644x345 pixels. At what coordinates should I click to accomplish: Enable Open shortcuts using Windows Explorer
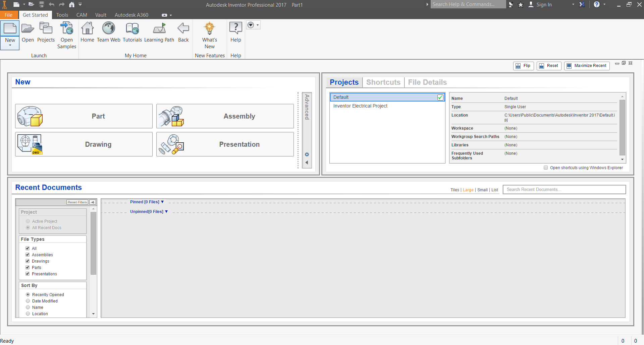(546, 168)
